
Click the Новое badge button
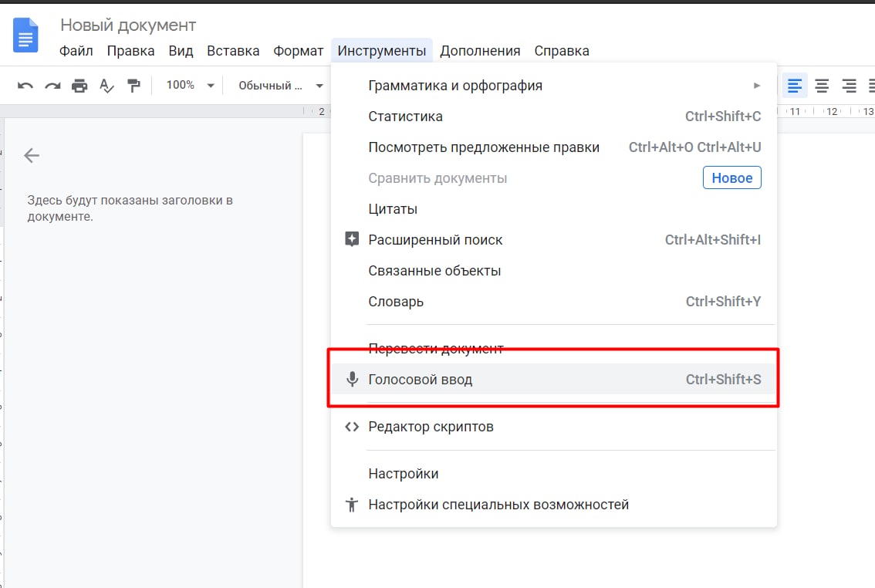[x=731, y=177]
